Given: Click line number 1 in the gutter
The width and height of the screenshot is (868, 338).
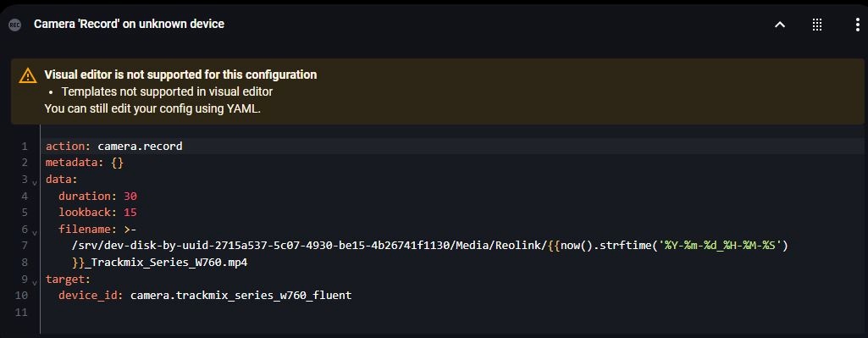Looking at the screenshot, I should [x=25, y=147].
